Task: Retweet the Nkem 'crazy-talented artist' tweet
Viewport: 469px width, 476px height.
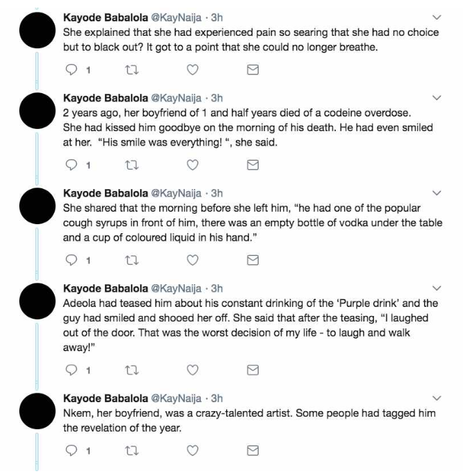Action: pos(132,450)
